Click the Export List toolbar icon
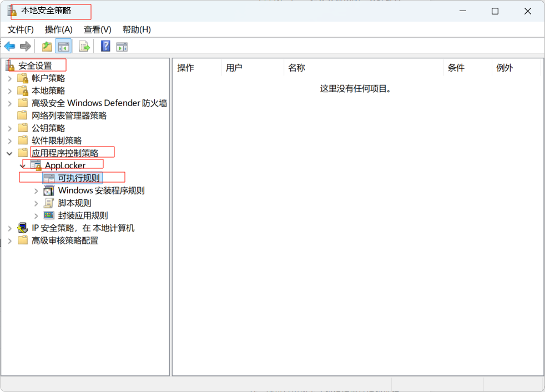Screen dimensions: 545x392 click(x=84, y=46)
